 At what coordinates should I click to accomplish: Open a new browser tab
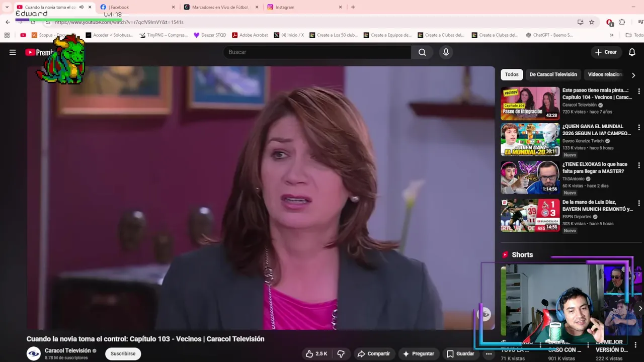353,7
